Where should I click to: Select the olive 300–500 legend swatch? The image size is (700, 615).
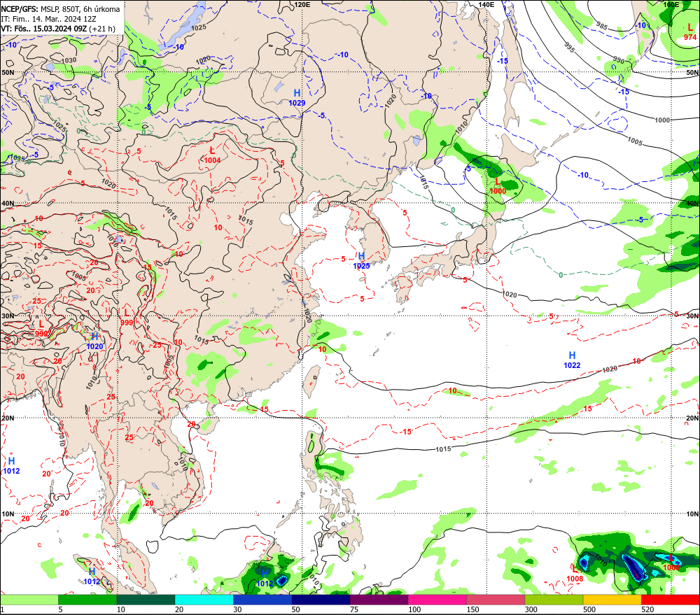point(554,600)
